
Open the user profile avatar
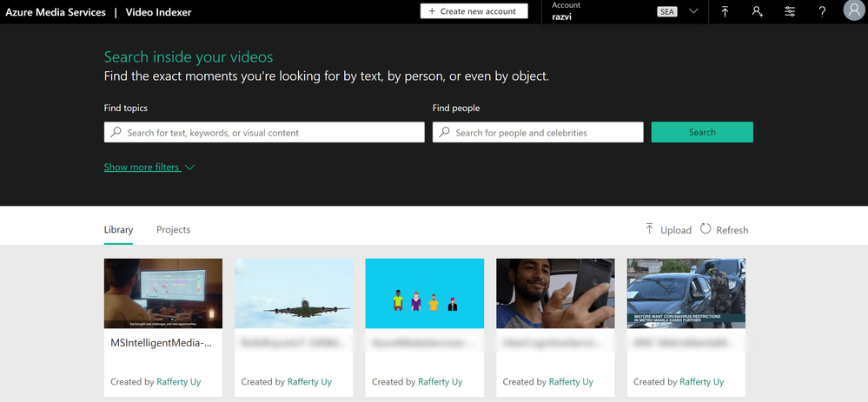coord(853,10)
